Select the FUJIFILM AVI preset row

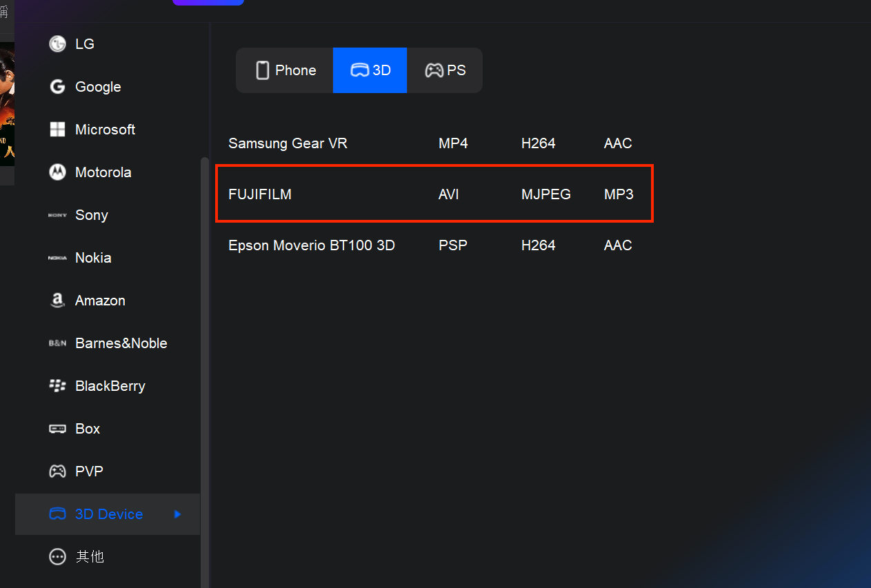[434, 194]
